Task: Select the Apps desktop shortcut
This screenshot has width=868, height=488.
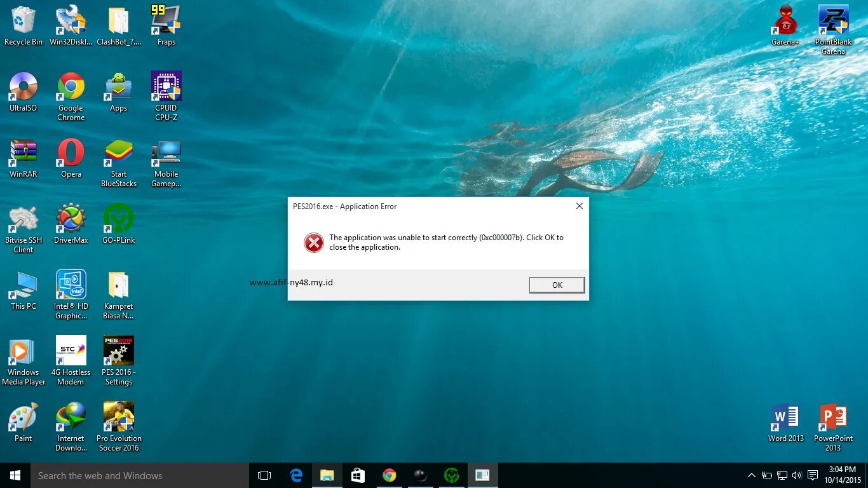Action: [x=119, y=92]
